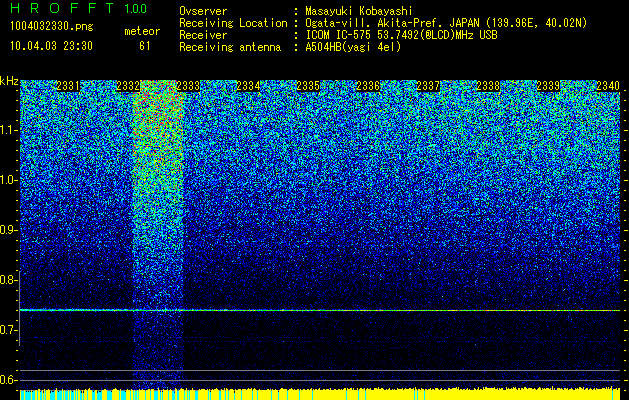The height and width of the screenshot is (400, 629).
Task: Click the kHz axis unit label
Action: (x=9, y=81)
